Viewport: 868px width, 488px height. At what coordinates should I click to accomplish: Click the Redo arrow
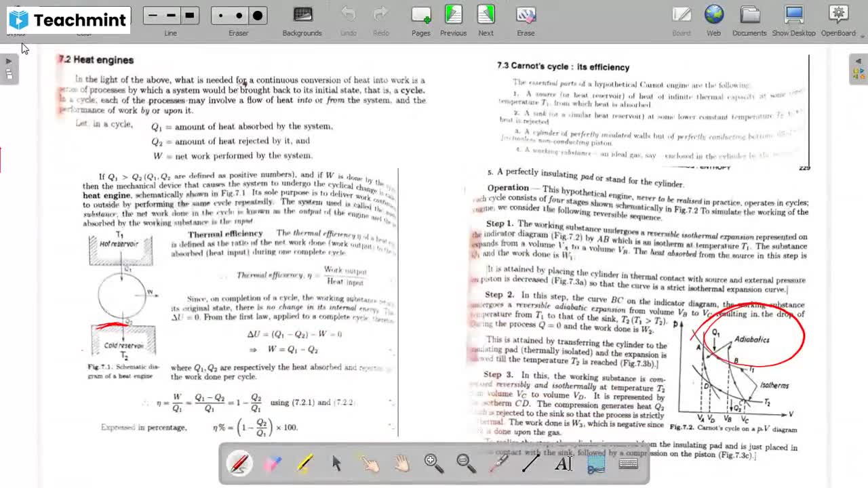coord(381,21)
